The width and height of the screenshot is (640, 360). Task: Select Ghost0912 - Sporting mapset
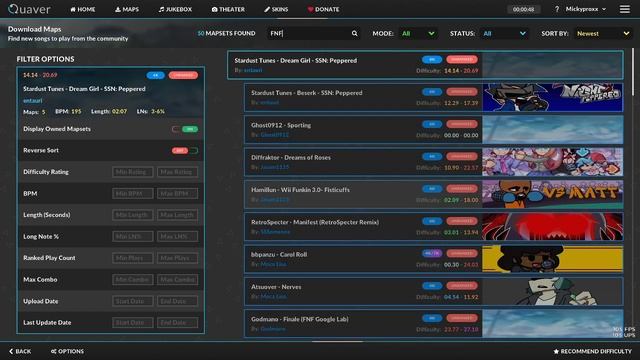pyautogui.click(x=433, y=130)
